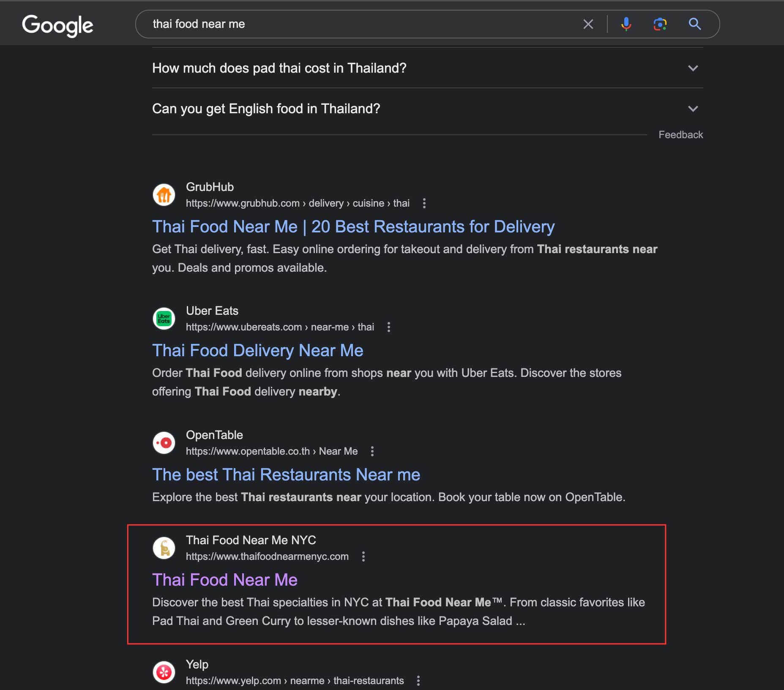Clear the search box with the X icon
This screenshot has width=784, height=690.
pos(588,24)
